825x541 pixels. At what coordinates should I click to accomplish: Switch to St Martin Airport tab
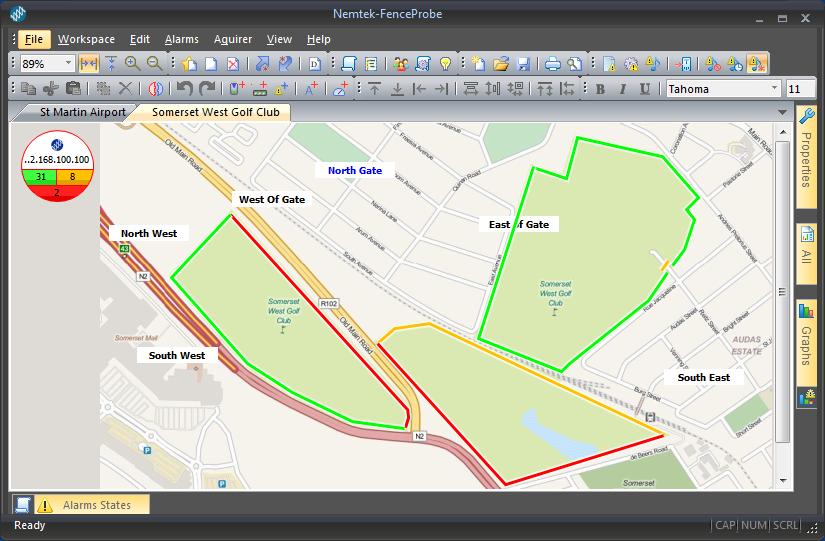pyautogui.click(x=82, y=112)
